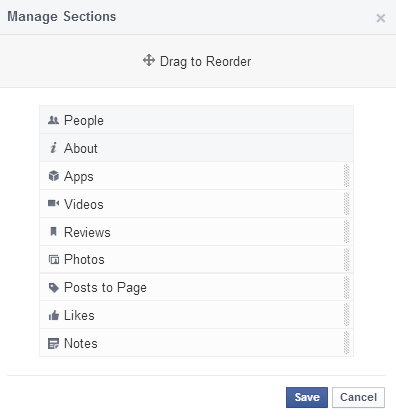This screenshot has width=396, height=417.
Task: Click the Notes section icon
Action: [x=53, y=343]
